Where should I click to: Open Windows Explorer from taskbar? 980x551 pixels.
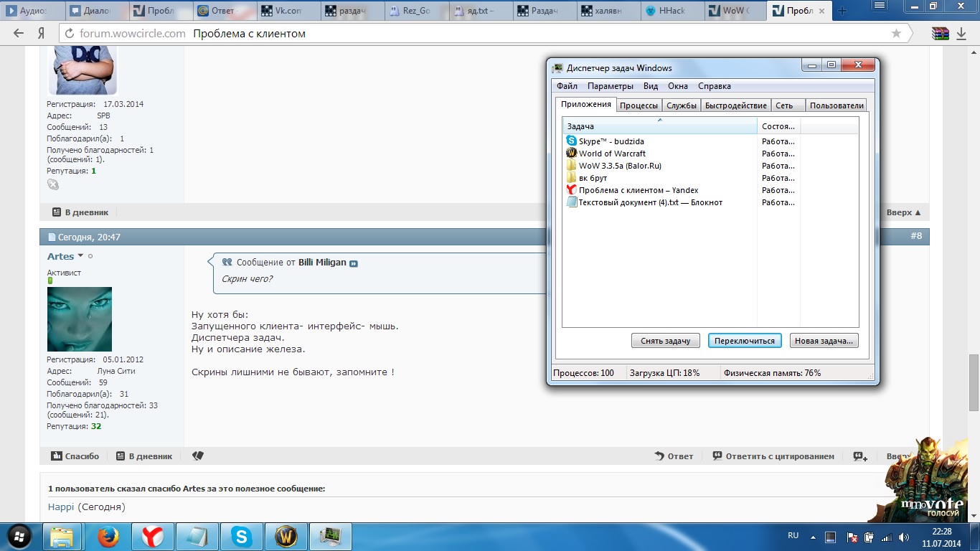coord(62,537)
